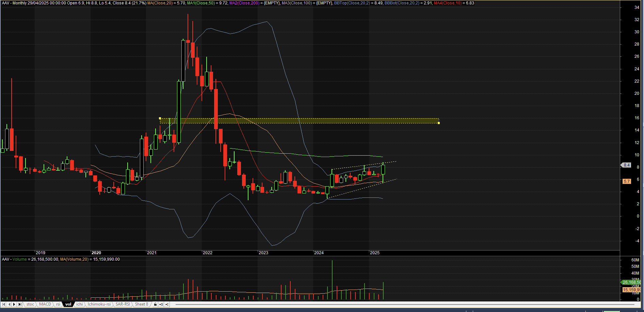Click the orange 5.7 MA value label
Viewport: 644px width, 312px height.
pos(627,181)
